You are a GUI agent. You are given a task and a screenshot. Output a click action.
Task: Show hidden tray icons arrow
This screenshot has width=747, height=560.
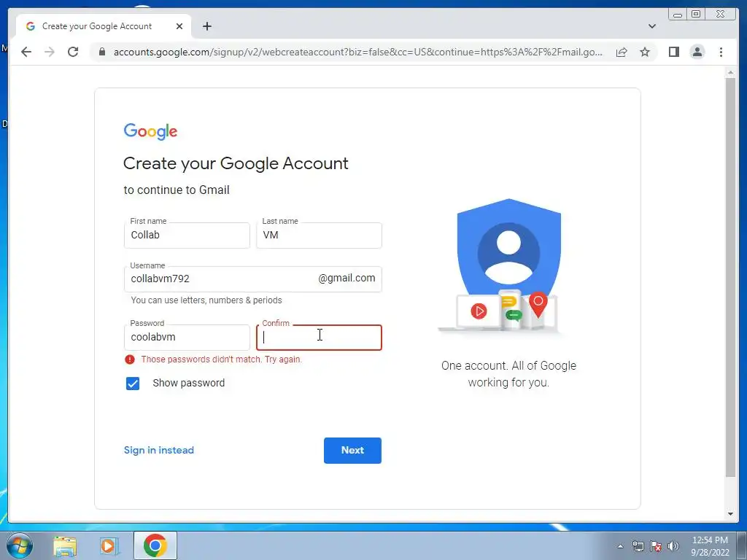point(620,546)
